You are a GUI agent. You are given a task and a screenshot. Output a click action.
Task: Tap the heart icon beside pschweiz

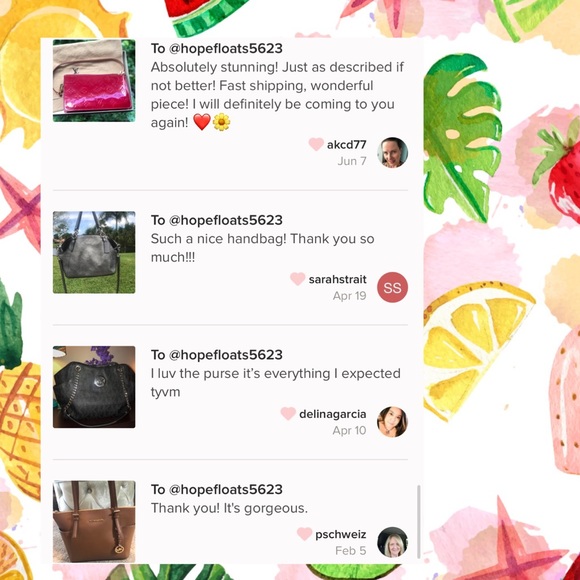tap(304, 534)
